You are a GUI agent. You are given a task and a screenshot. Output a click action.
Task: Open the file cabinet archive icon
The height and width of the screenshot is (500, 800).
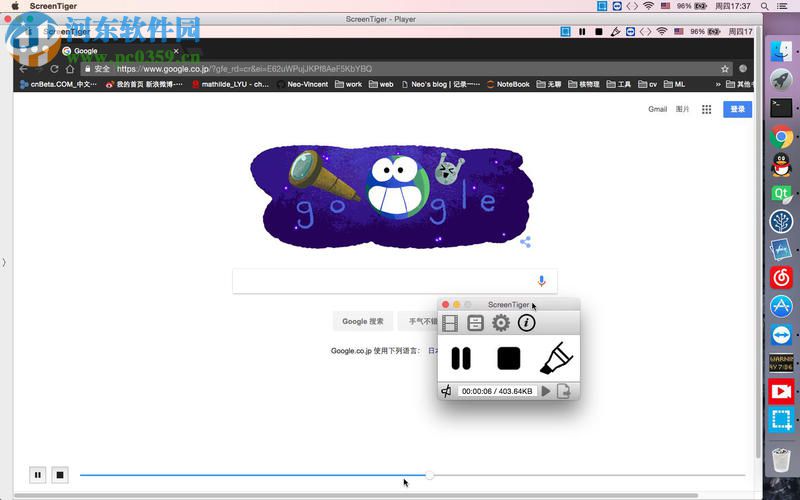476,323
